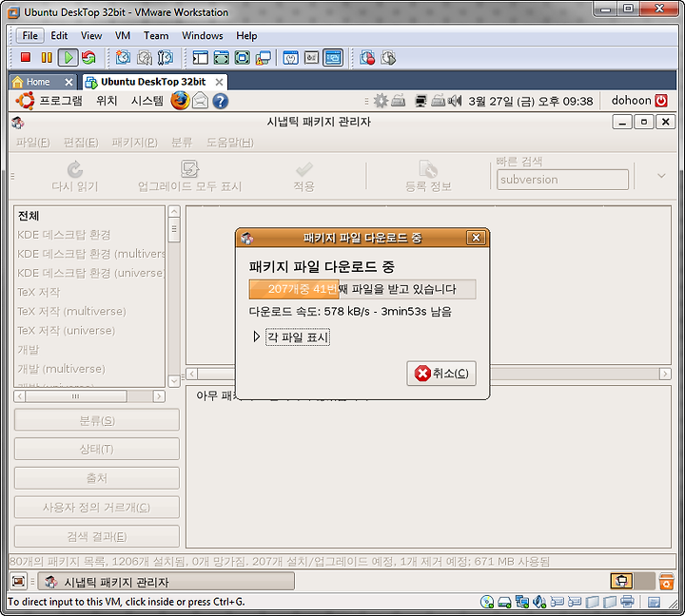Click the network monitor icon in Ubuntu panel

click(x=421, y=102)
